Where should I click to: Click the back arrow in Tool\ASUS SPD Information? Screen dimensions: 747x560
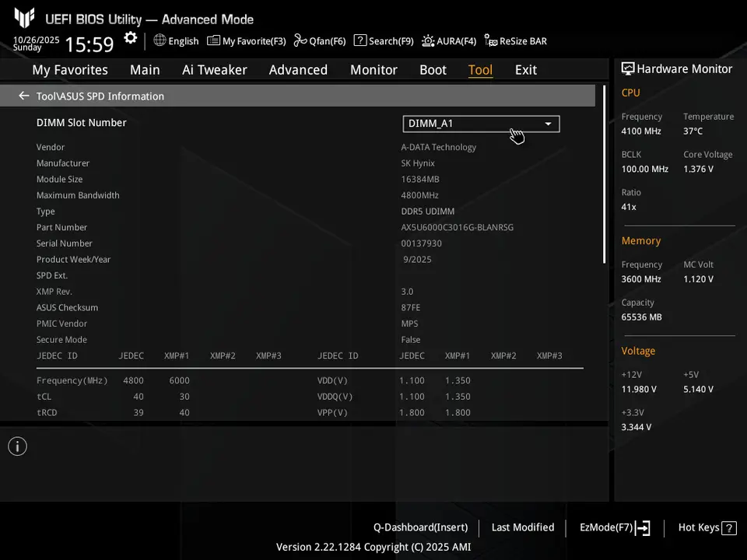pyautogui.click(x=24, y=96)
